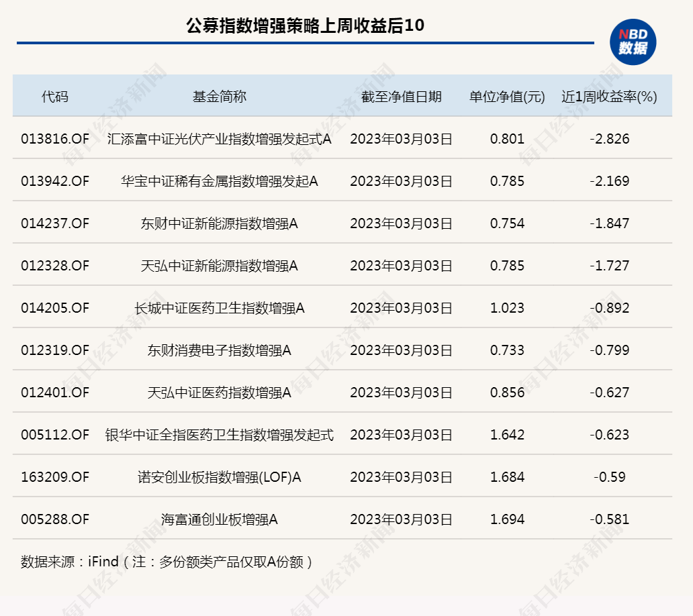Image resolution: width=693 pixels, height=616 pixels.
Task: Select fund code 005288.OF
Action: tap(55, 519)
